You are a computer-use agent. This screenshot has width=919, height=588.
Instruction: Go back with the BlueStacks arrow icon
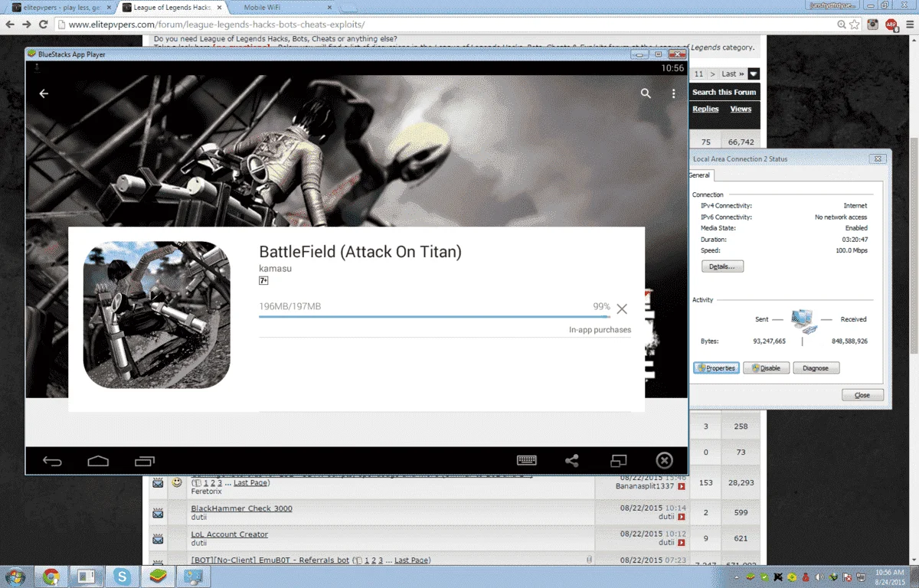point(44,93)
